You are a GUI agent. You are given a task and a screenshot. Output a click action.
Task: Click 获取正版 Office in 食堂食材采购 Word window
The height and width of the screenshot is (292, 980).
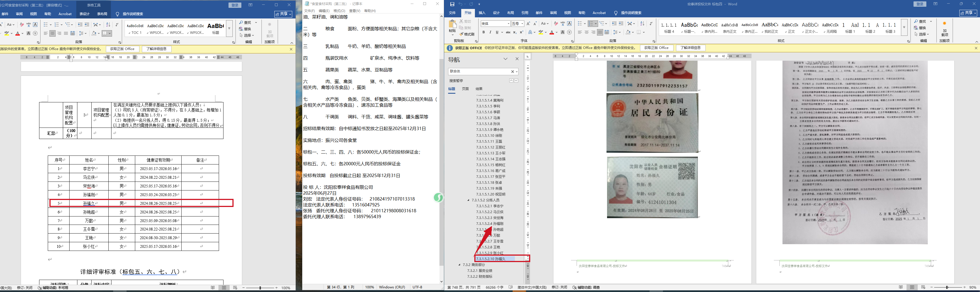click(122, 49)
